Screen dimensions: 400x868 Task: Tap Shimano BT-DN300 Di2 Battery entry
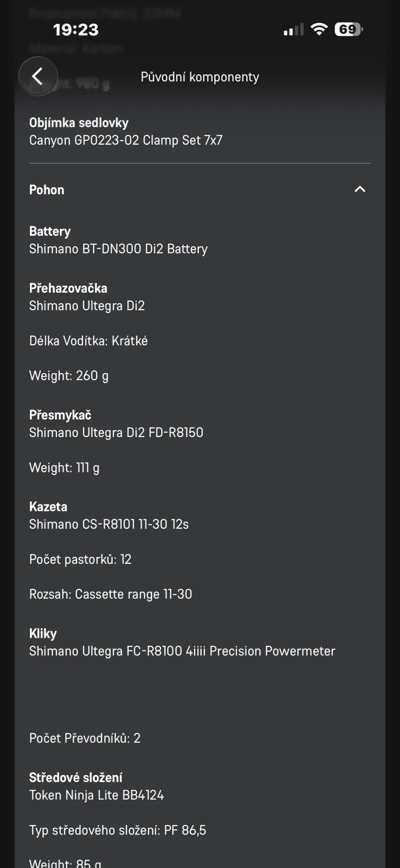[118, 249]
